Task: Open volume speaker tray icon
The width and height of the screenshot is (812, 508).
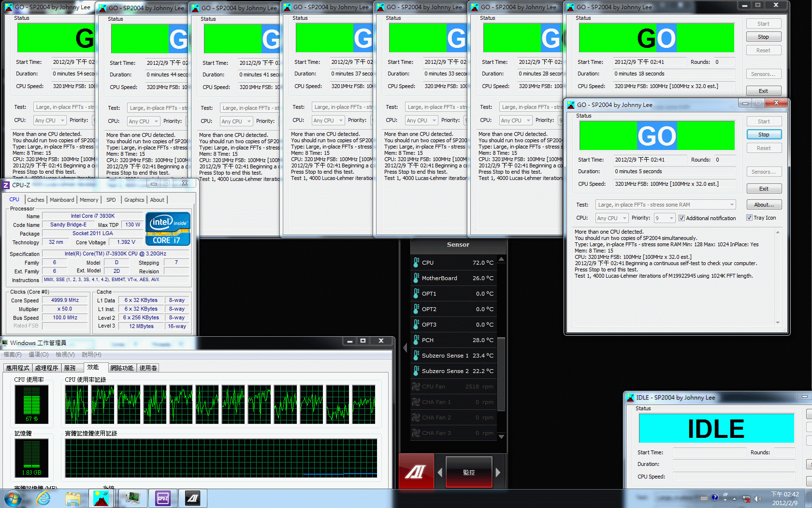Action: 757,498
